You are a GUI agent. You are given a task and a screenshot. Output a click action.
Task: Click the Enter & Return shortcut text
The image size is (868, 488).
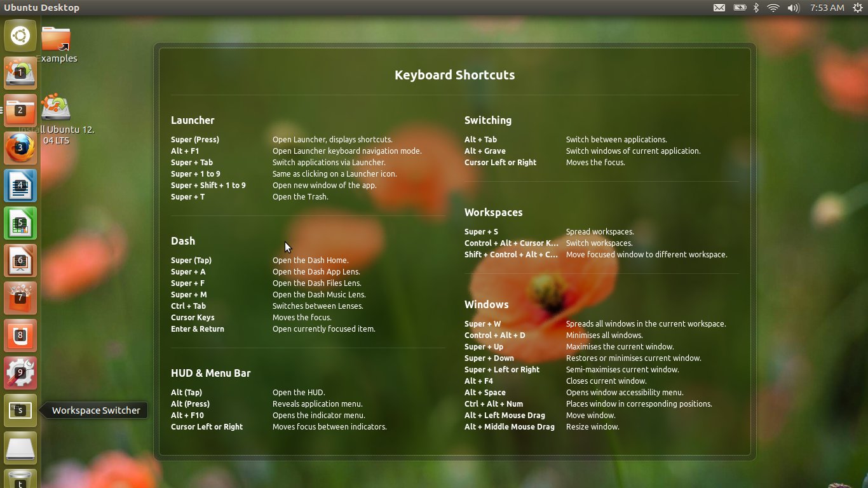pyautogui.click(x=198, y=329)
